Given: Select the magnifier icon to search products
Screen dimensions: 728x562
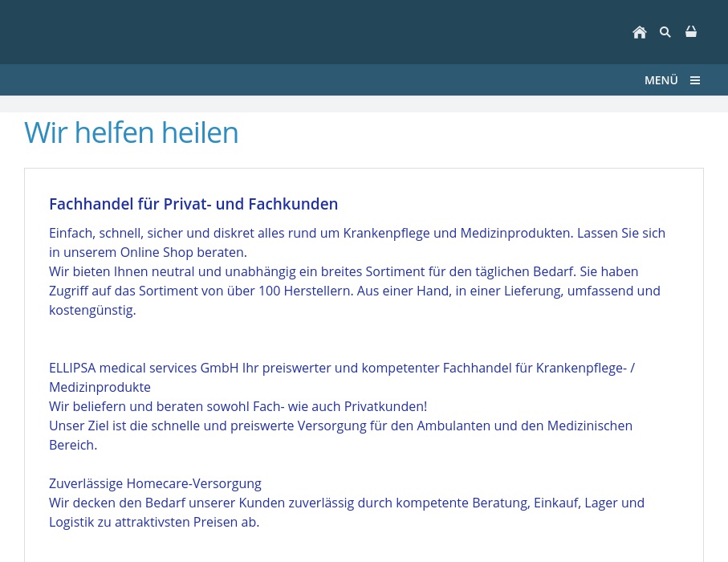Looking at the screenshot, I should click(665, 32).
